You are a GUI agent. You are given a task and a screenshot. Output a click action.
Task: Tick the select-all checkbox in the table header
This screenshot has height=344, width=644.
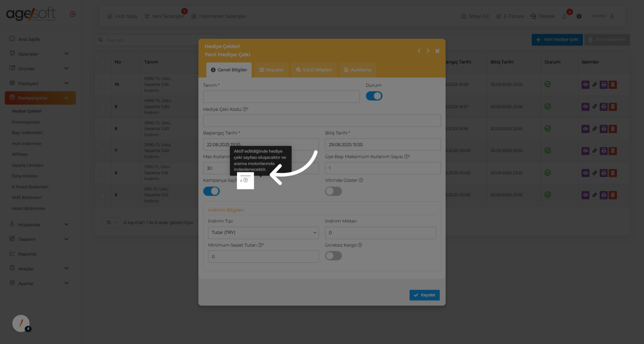tap(103, 63)
